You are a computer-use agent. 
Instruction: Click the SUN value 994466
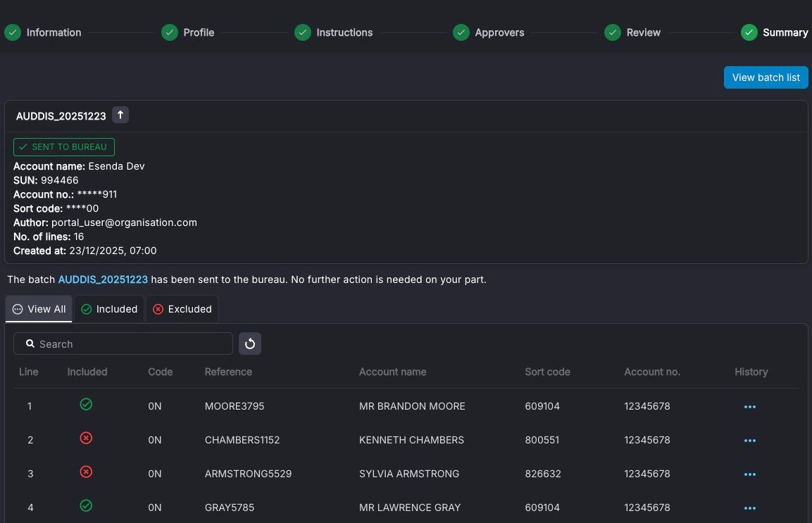[60, 180]
